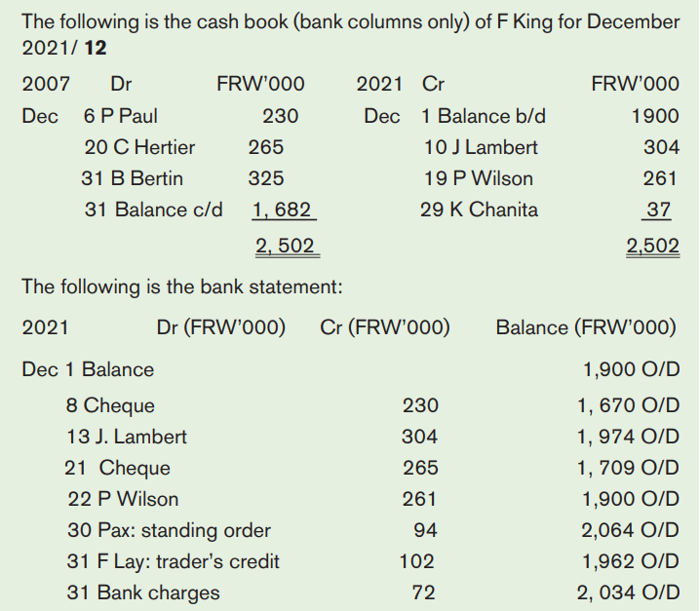Select the P Wilson 261 cash book amount
The height and width of the screenshot is (611, 700).
660,178
